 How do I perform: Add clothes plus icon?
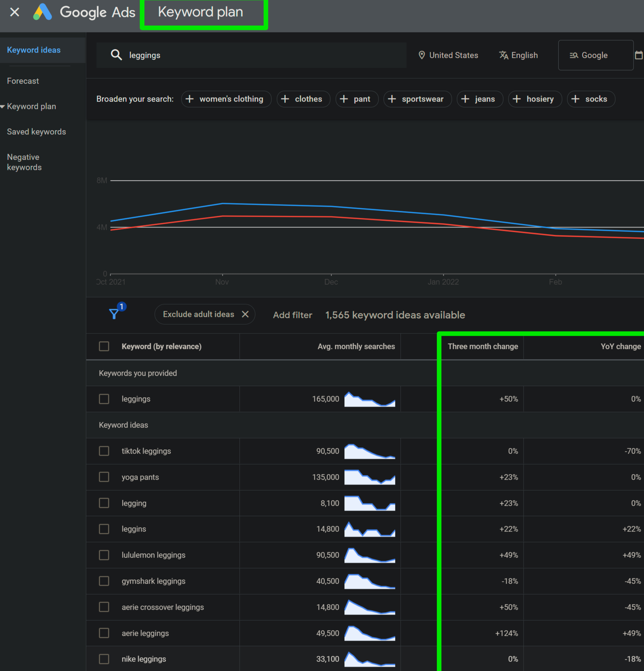[x=285, y=99]
